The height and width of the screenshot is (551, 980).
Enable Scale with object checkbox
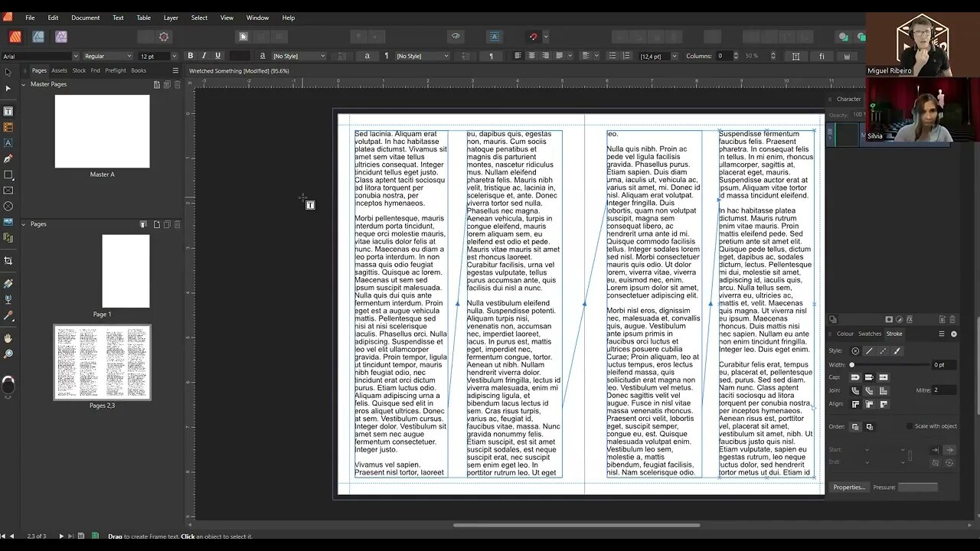(x=910, y=426)
